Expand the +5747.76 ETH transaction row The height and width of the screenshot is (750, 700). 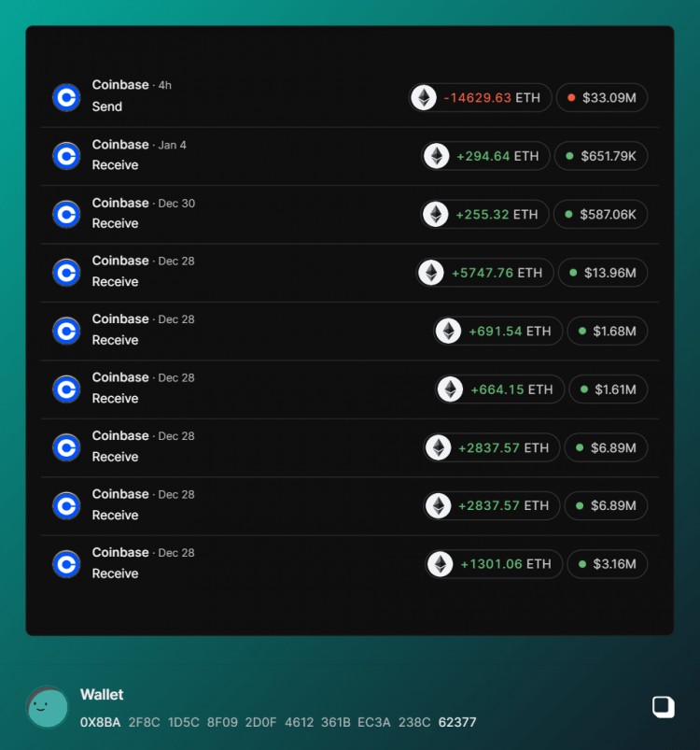(280, 272)
